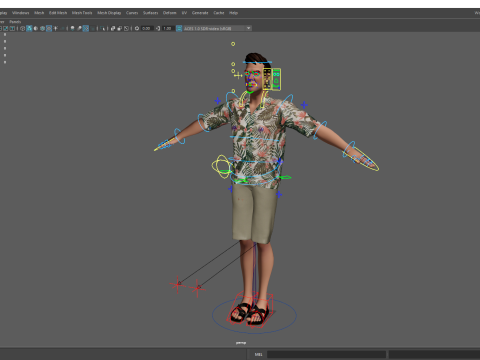480x360 pixels.
Task: Toggle Wireframe on Shaded icon
Action: tap(42, 28)
